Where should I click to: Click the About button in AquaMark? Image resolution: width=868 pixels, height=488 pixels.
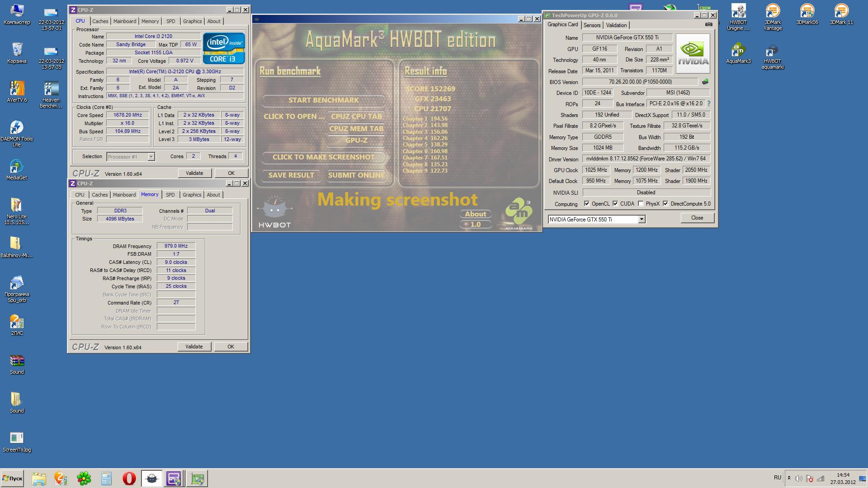[476, 214]
